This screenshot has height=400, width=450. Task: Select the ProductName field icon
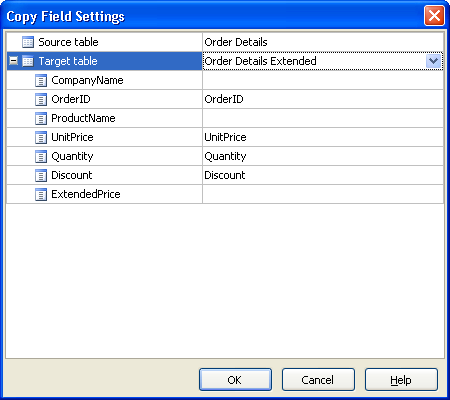click(x=41, y=118)
